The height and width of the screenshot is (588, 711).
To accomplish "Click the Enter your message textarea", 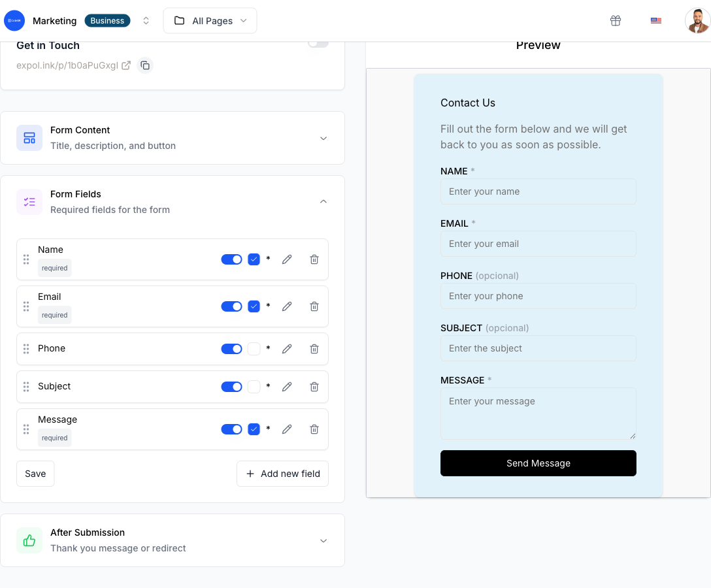I will [538, 414].
